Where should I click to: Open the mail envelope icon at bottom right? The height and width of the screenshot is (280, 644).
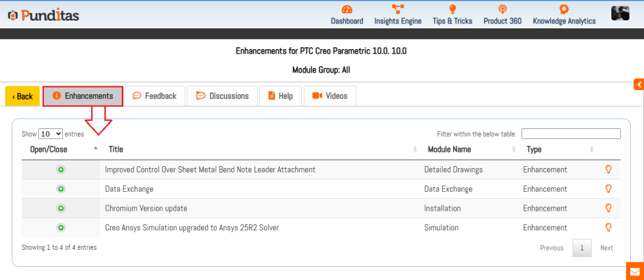coord(635,271)
